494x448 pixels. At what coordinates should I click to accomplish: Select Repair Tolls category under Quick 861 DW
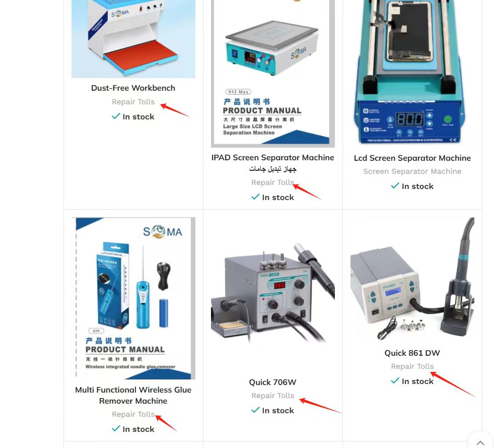(x=412, y=366)
